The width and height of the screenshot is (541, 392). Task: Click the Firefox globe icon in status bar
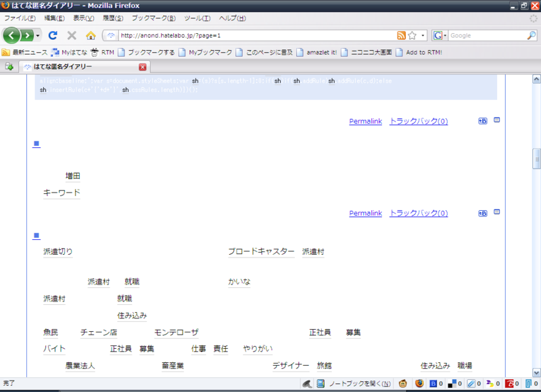pos(419,383)
